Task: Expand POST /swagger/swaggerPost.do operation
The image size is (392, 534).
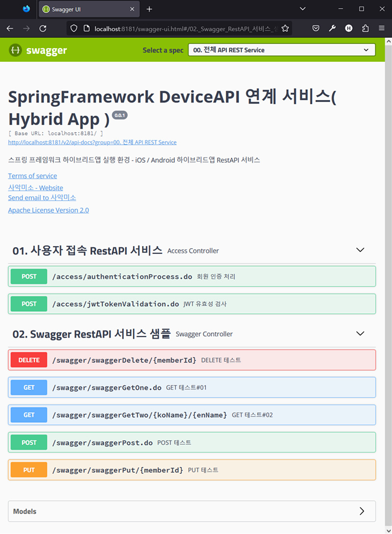Action: (192, 442)
